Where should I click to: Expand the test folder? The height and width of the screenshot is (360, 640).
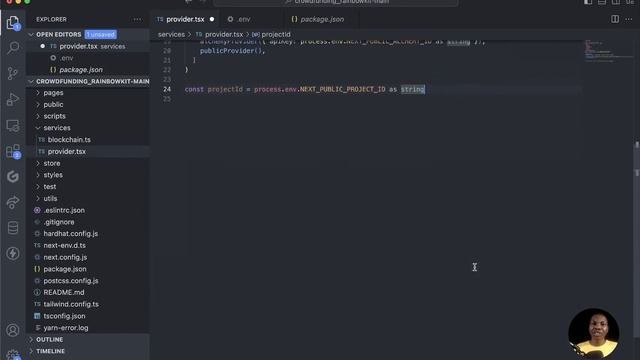click(50, 187)
